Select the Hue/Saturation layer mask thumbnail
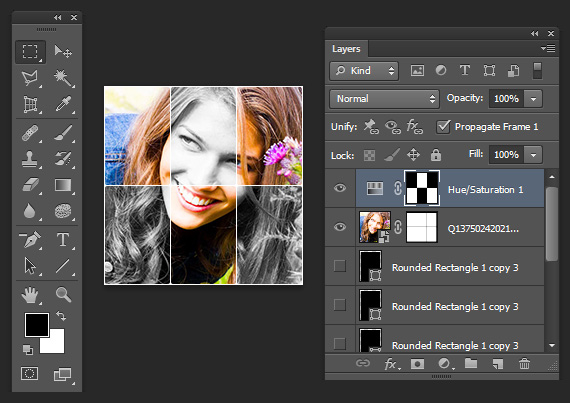 [x=422, y=188]
